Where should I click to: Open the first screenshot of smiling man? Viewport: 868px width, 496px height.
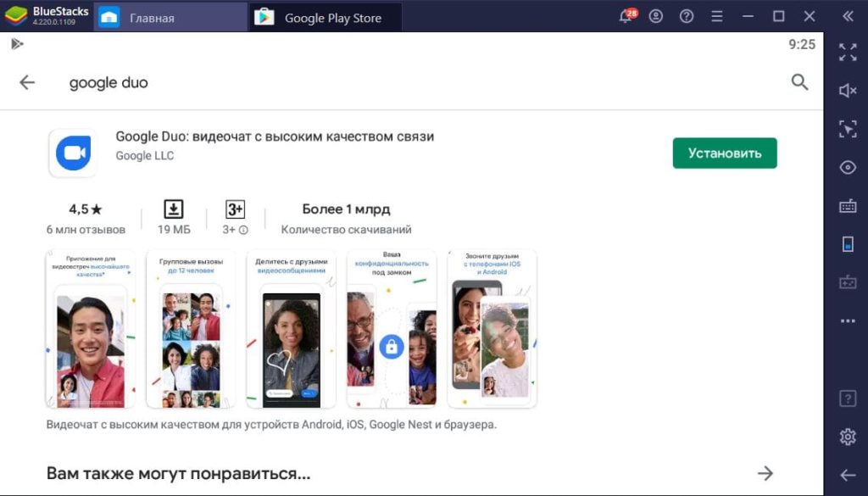pos(90,329)
